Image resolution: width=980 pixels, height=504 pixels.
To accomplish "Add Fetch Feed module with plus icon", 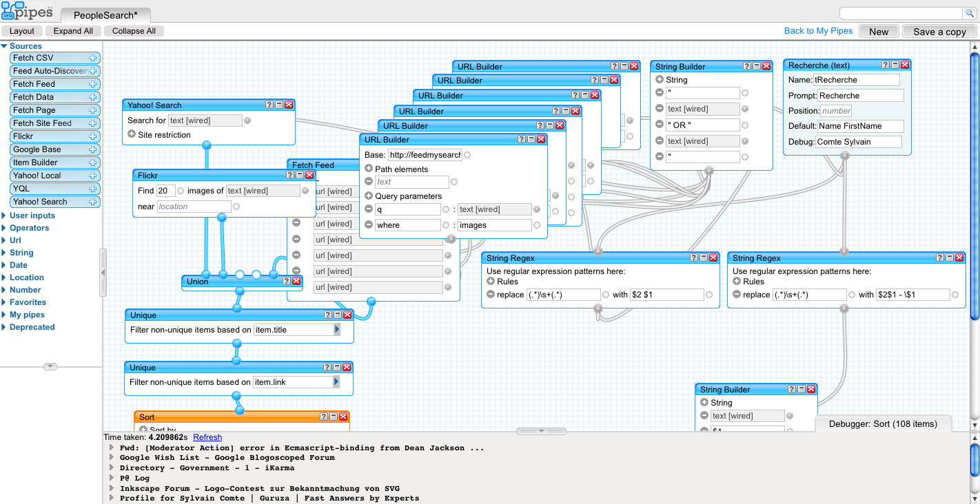I will click(x=93, y=84).
